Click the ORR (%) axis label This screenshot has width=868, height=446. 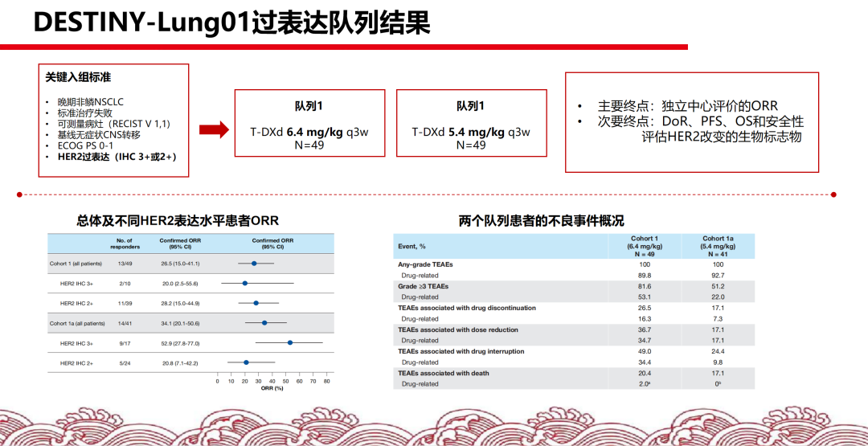272,388
